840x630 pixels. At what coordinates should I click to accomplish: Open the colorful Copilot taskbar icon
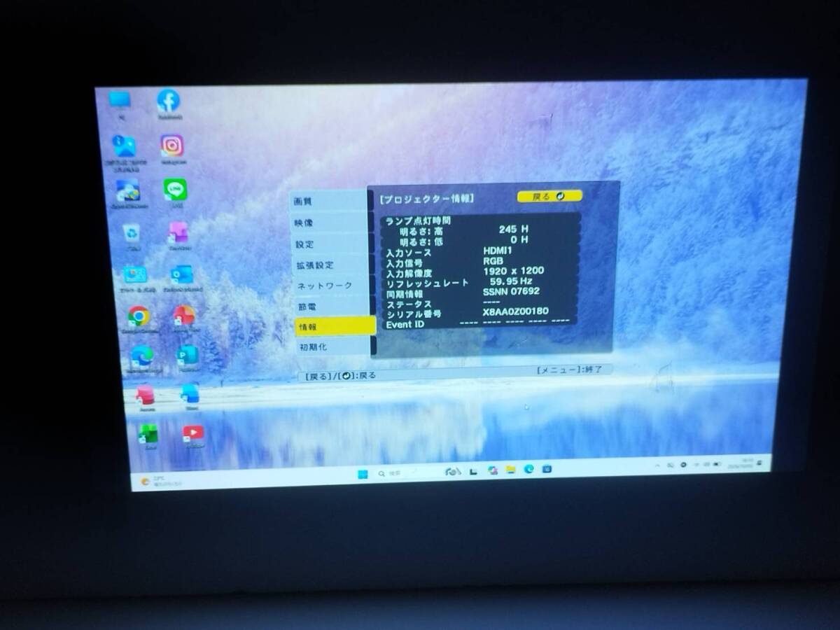click(x=493, y=470)
